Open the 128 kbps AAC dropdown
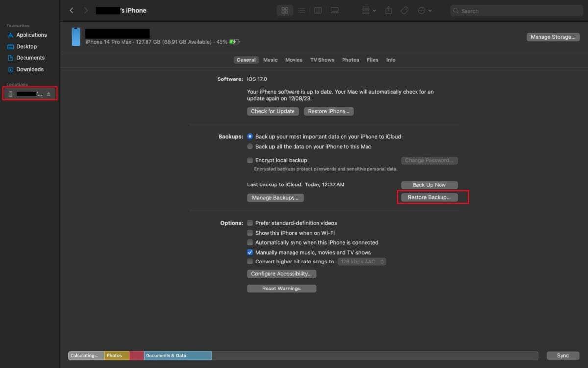The height and width of the screenshot is (368, 588). (362, 262)
